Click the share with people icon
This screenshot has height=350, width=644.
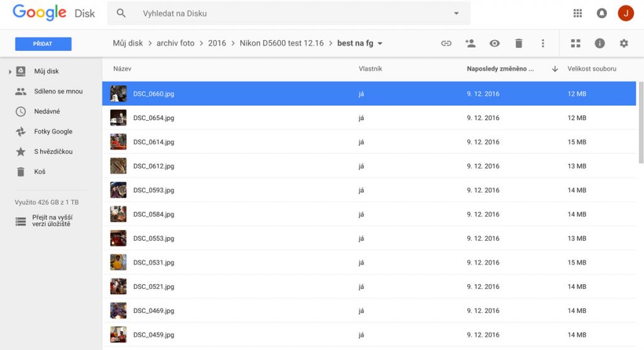coord(470,43)
